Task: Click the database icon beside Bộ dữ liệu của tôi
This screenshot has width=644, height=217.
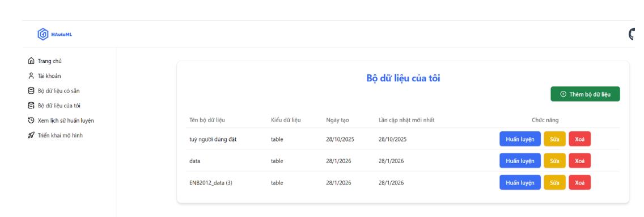Action: coord(31,106)
